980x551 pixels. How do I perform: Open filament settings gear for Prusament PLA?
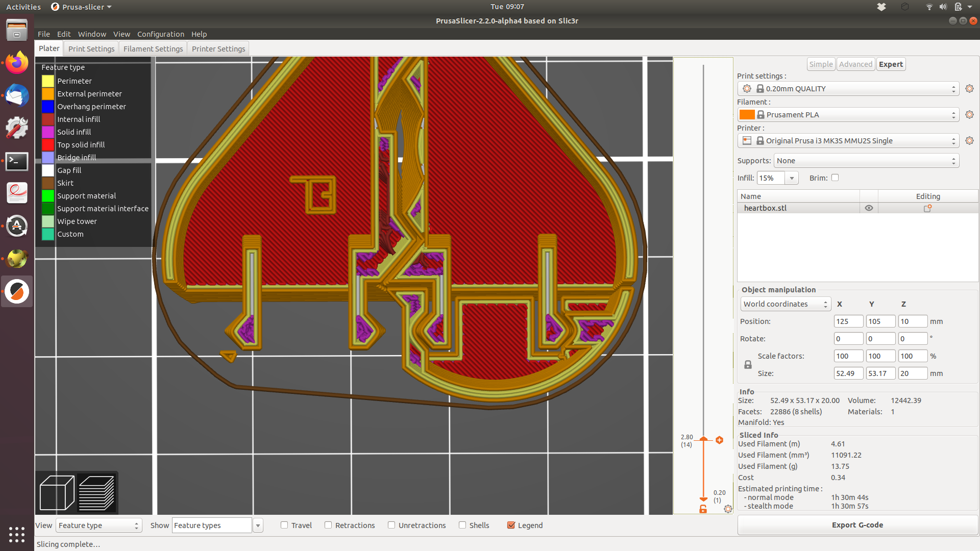tap(969, 115)
